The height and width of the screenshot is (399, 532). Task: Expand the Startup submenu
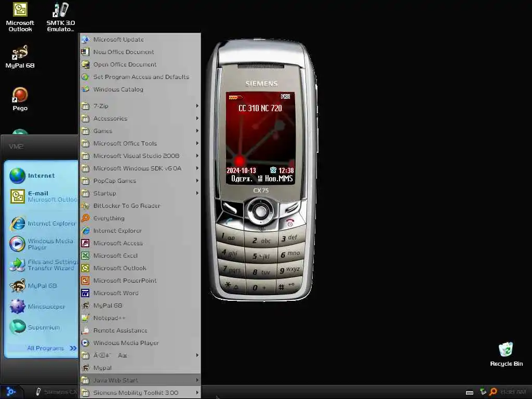click(x=140, y=193)
